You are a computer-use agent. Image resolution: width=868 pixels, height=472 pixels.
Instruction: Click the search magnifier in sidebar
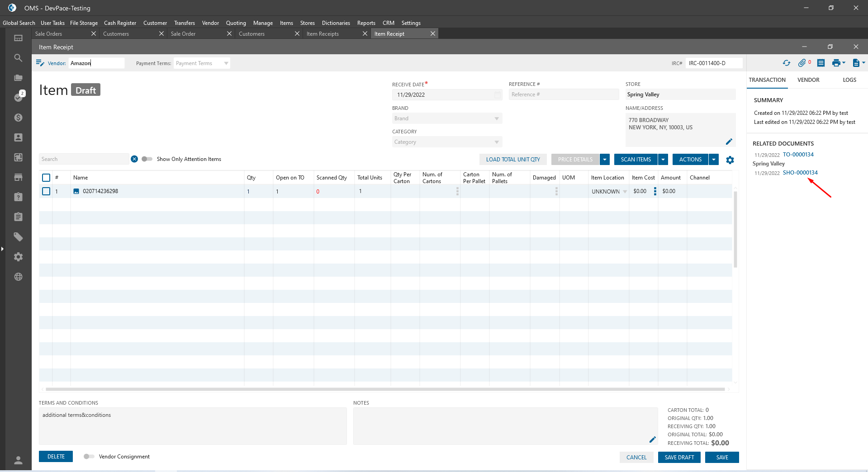point(18,58)
